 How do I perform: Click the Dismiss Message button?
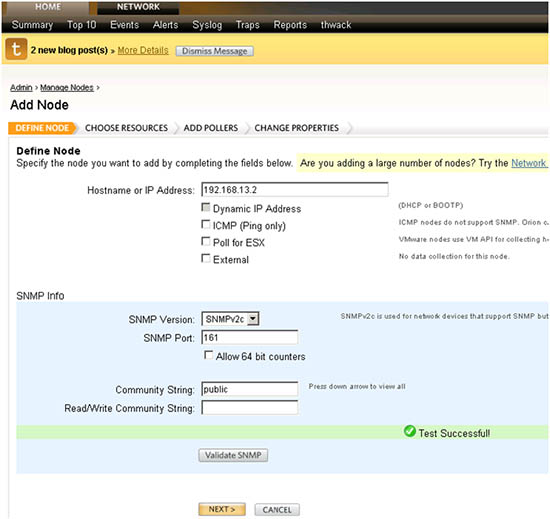point(215,51)
